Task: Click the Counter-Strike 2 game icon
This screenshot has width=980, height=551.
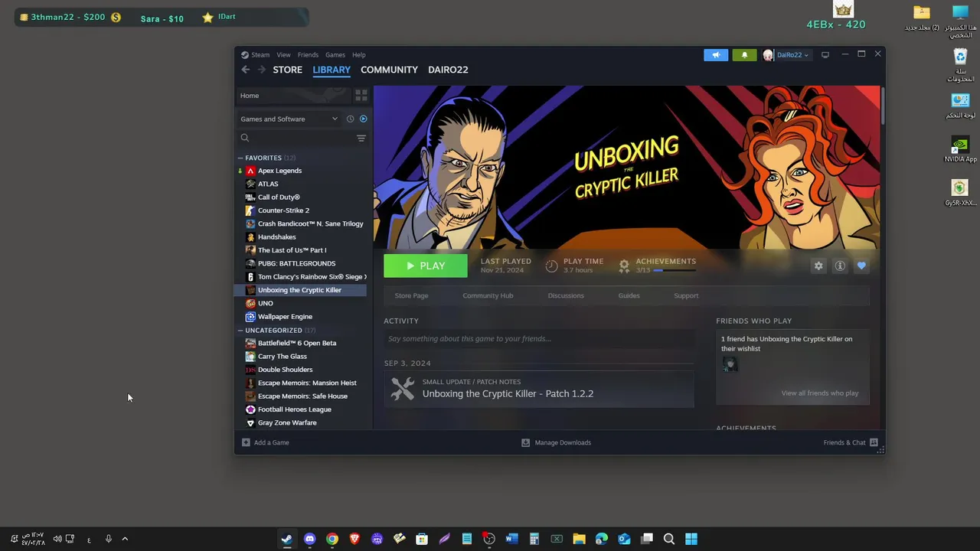Action: pyautogui.click(x=250, y=210)
